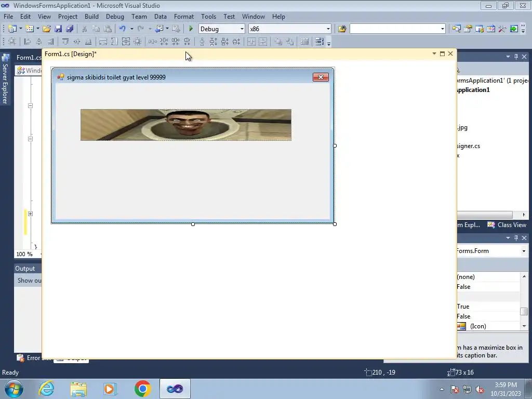Open the x86 platform dropdown

328,29
